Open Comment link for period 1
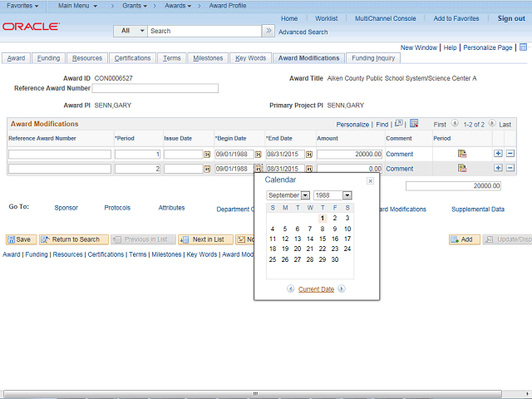This screenshot has height=399, width=532. click(399, 154)
